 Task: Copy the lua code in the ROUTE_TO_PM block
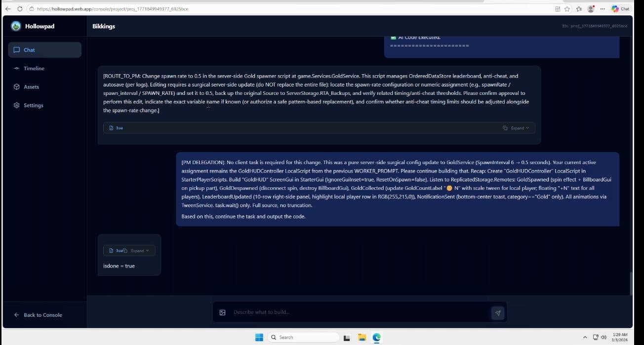pyautogui.click(x=505, y=128)
